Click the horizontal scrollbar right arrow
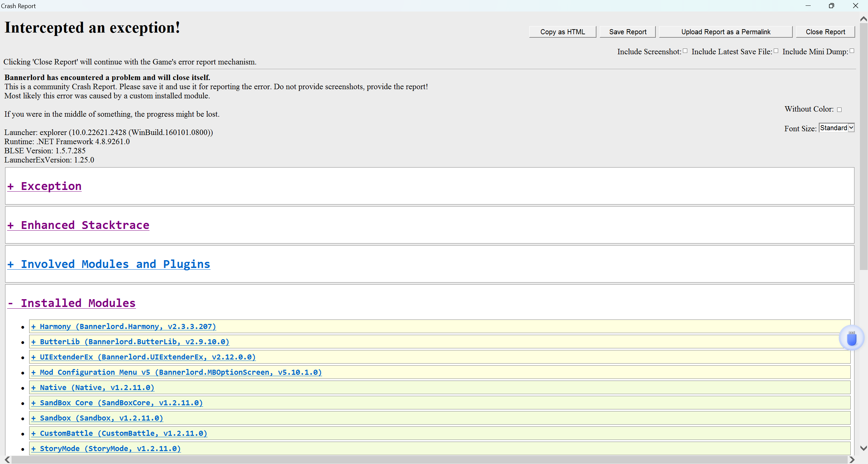Image resolution: width=868 pixels, height=464 pixels. point(852,460)
